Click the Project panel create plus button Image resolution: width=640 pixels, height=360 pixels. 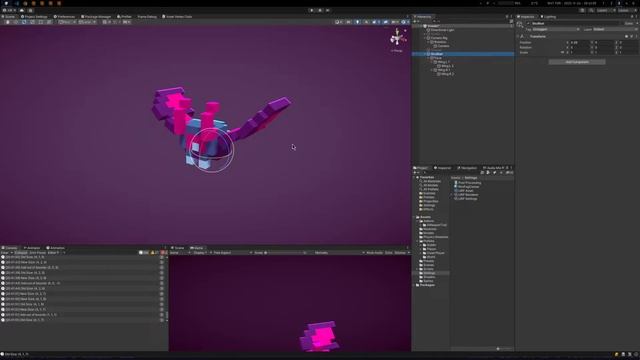[415, 173]
